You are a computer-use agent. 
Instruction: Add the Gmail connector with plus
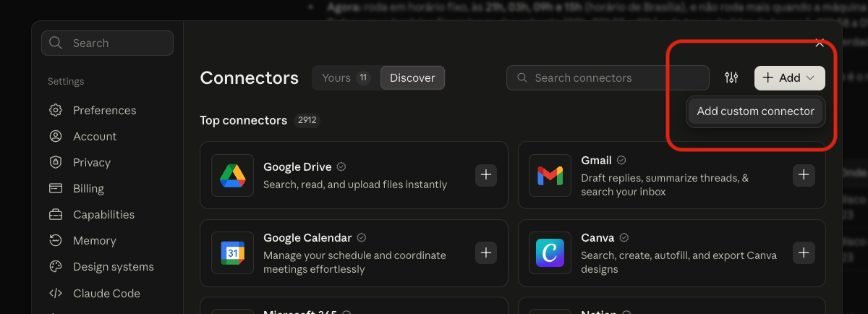pyautogui.click(x=804, y=175)
